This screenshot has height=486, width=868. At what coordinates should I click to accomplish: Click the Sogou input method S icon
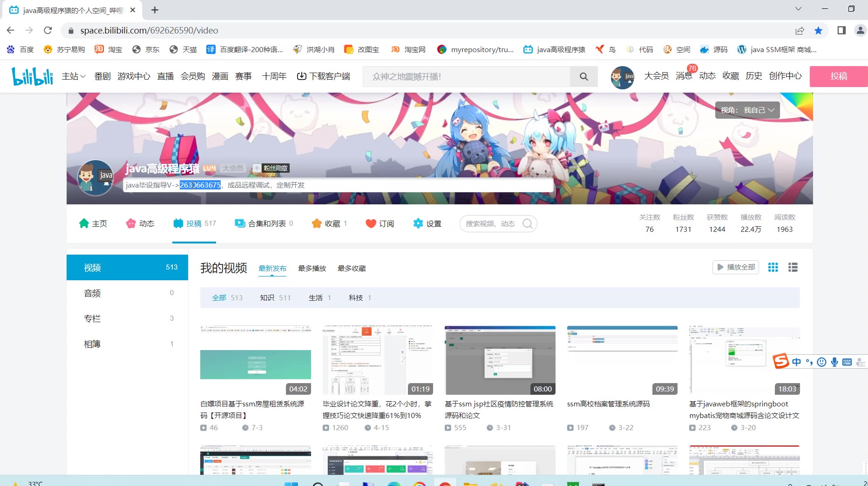click(781, 361)
